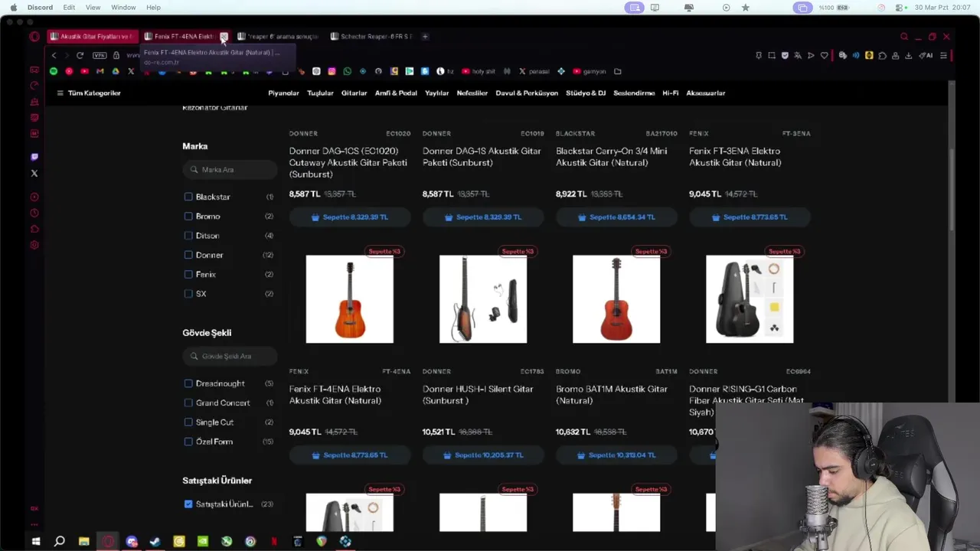Open Yaylılar category menu
The image size is (980, 551).
coord(436,93)
